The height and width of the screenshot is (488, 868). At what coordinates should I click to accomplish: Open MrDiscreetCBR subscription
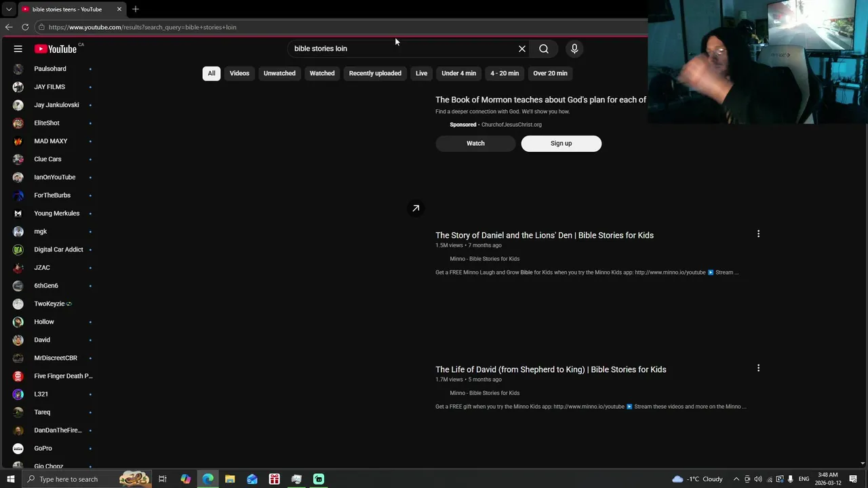[x=53, y=358]
